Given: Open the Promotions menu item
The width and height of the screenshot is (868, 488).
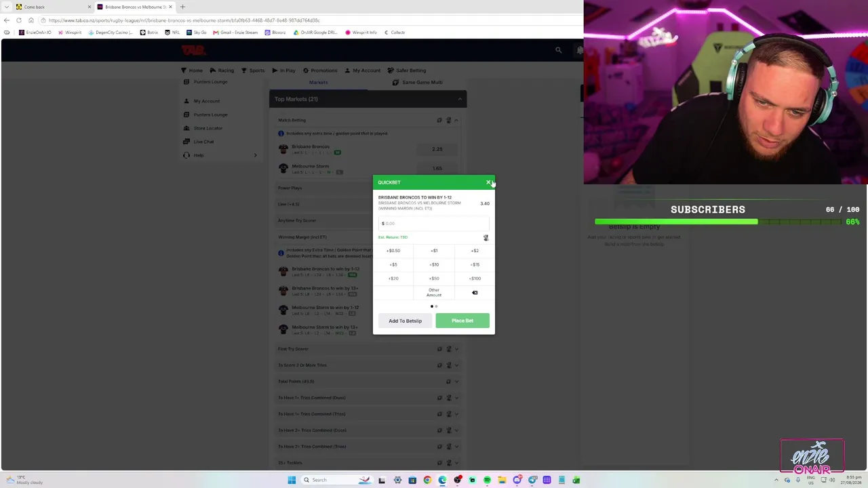Looking at the screenshot, I should pyautogui.click(x=320, y=70).
